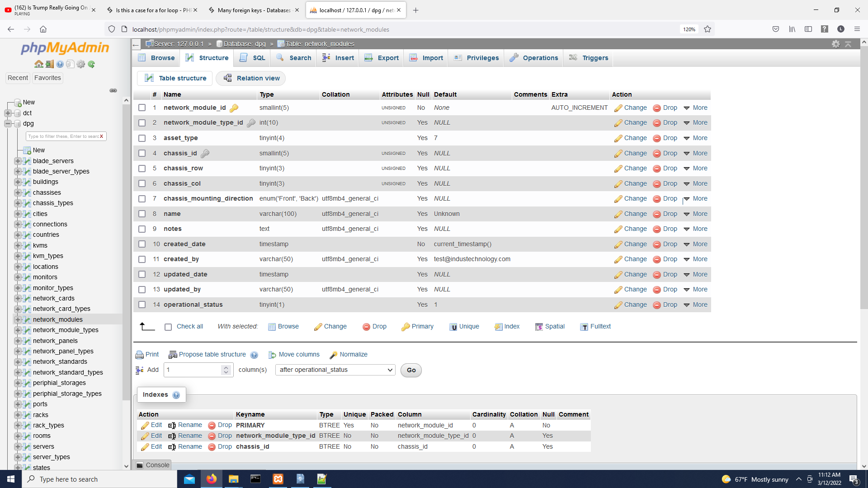The image size is (868, 488).
Task: Click the number of columns input field
Action: (x=193, y=370)
